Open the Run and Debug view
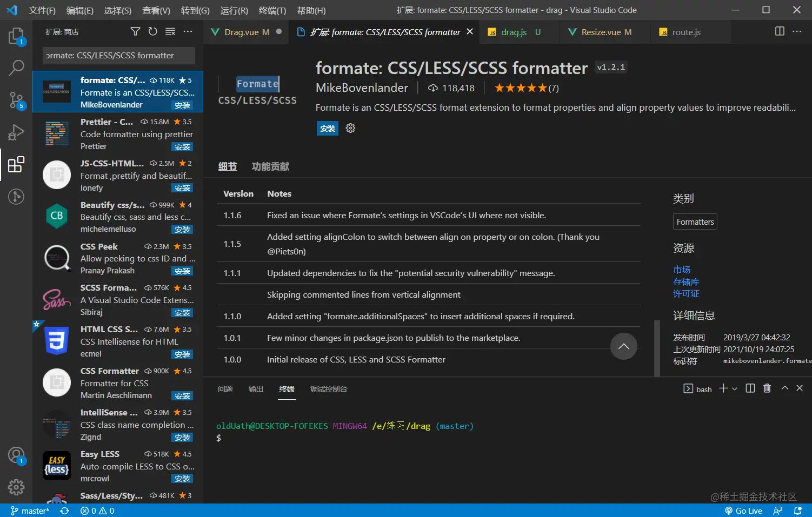Image resolution: width=812 pixels, height=517 pixels. coord(16,132)
